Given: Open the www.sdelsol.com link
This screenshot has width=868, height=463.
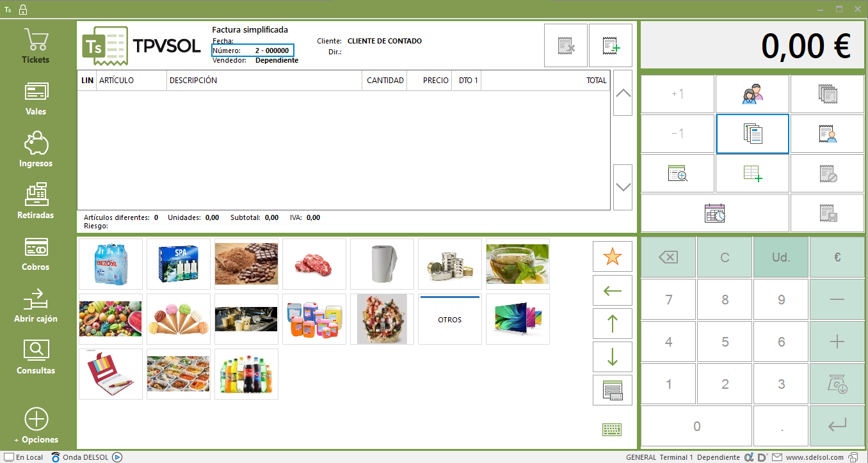Looking at the screenshot, I should point(814,457).
